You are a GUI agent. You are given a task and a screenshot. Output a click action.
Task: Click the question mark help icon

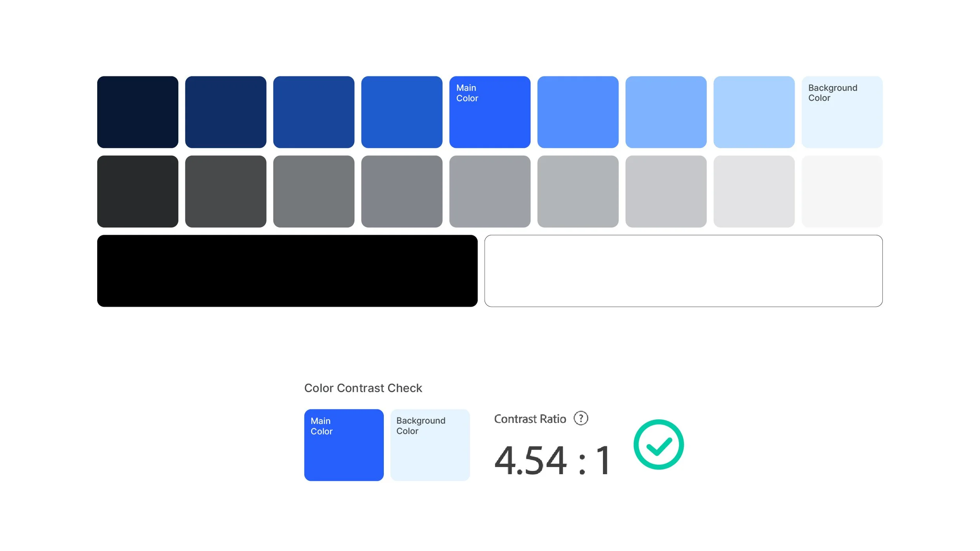(x=581, y=418)
